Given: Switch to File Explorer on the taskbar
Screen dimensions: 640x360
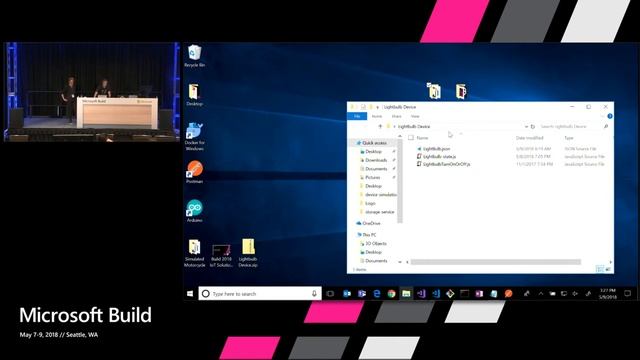Looking at the screenshot, I should pos(406,293).
